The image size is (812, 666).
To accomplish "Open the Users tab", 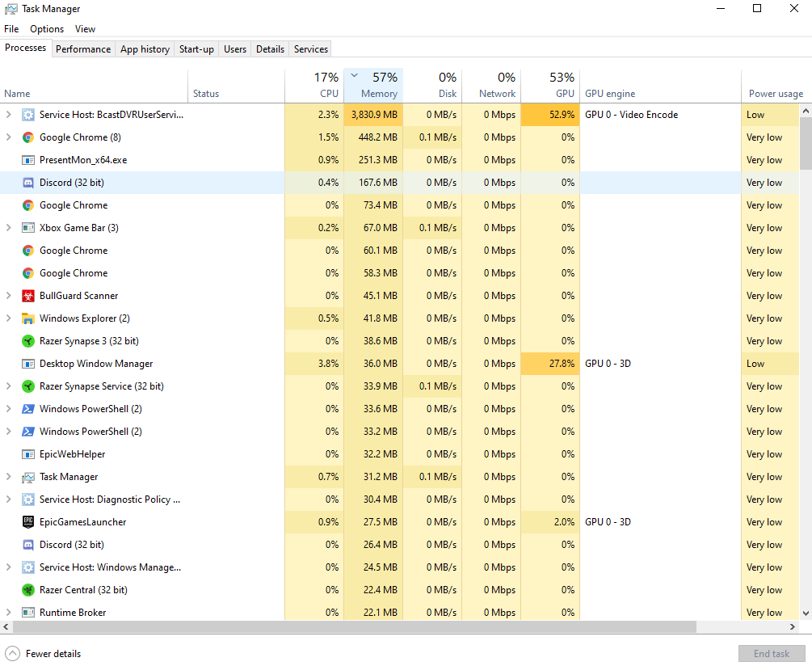I will coord(235,49).
